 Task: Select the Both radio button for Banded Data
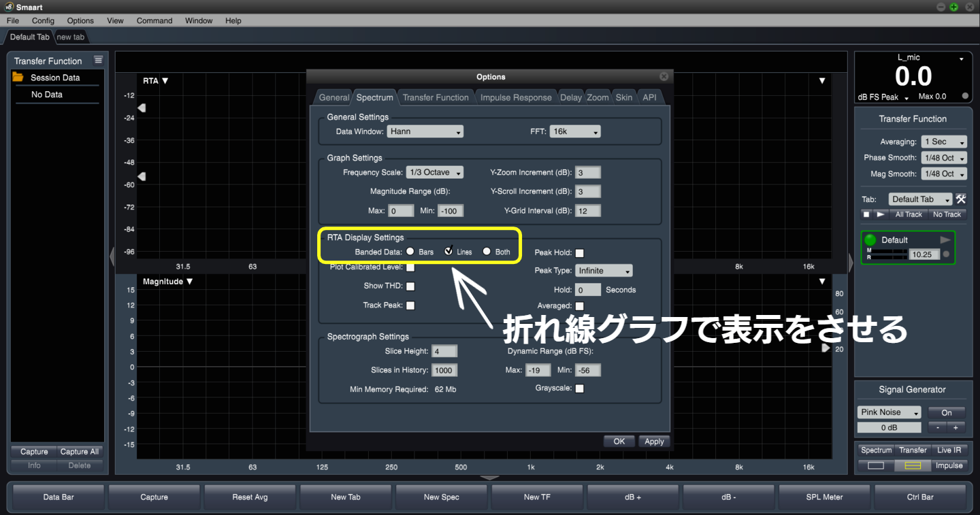[487, 252]
